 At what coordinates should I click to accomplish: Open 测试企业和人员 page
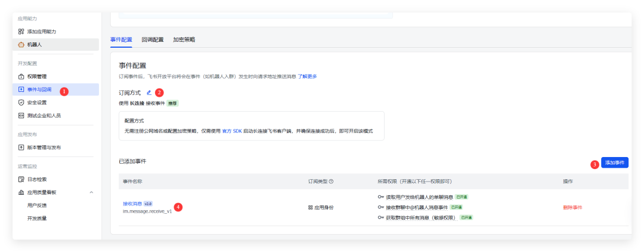coord(55,115)
